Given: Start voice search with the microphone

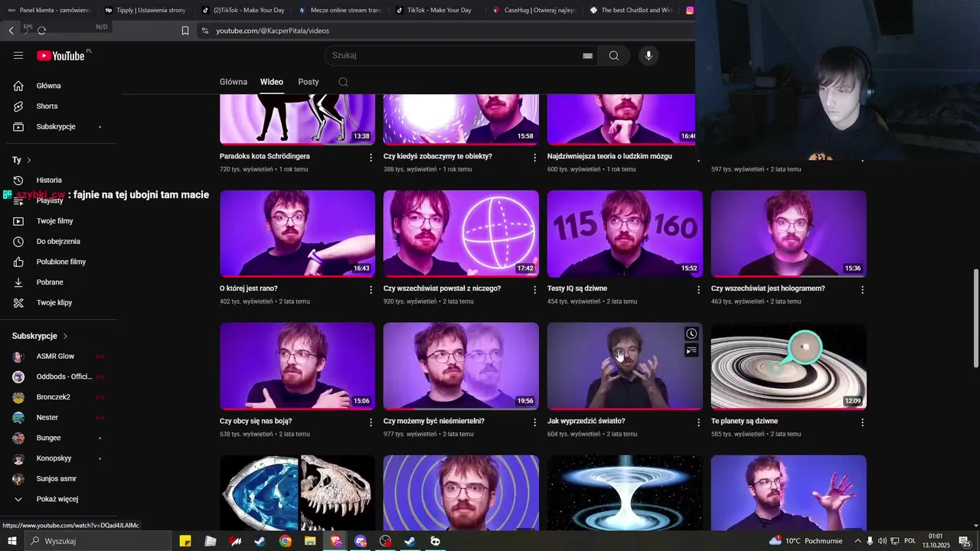Looking at the screenshot, I should point(648,55).
